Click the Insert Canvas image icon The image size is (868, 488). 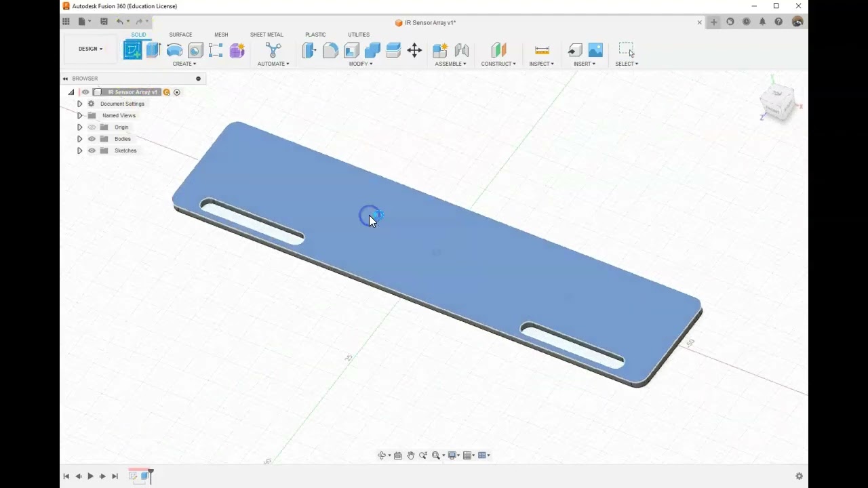(595, 50)
